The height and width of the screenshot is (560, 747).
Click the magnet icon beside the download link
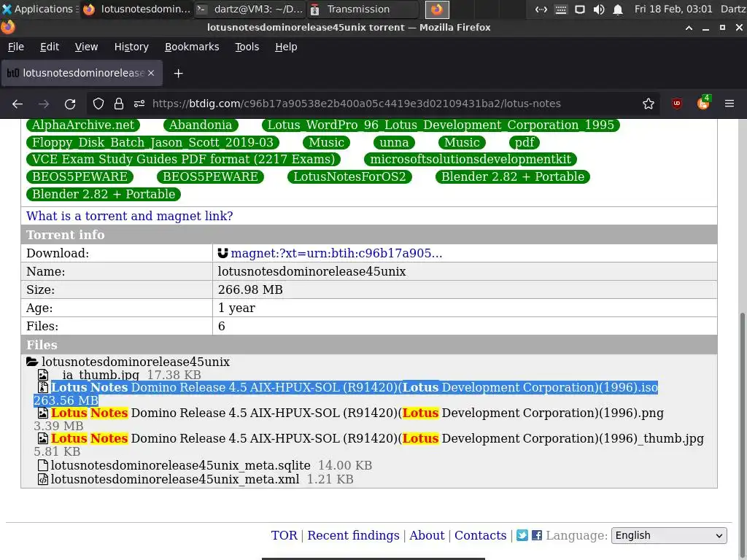coord(222,253)
